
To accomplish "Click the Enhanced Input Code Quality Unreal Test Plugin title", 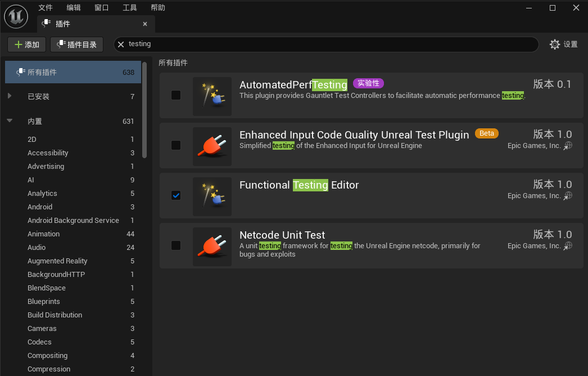I will coord(354,135).
